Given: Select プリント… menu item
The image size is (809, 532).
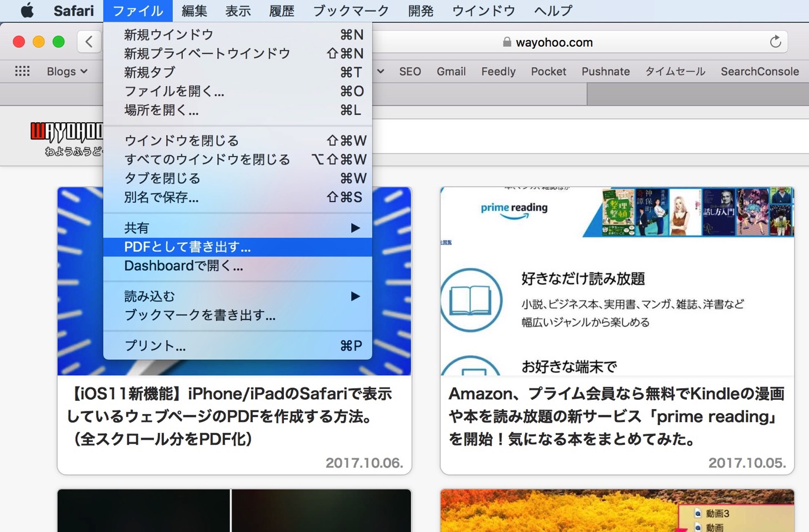Looking at the screenshot, I should (x=238, y=345).
